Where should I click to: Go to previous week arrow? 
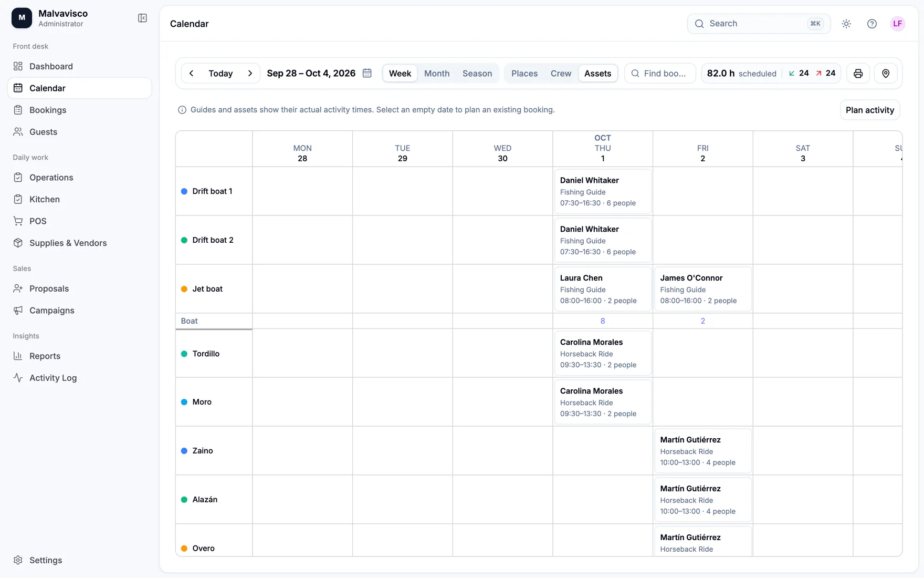191,74
